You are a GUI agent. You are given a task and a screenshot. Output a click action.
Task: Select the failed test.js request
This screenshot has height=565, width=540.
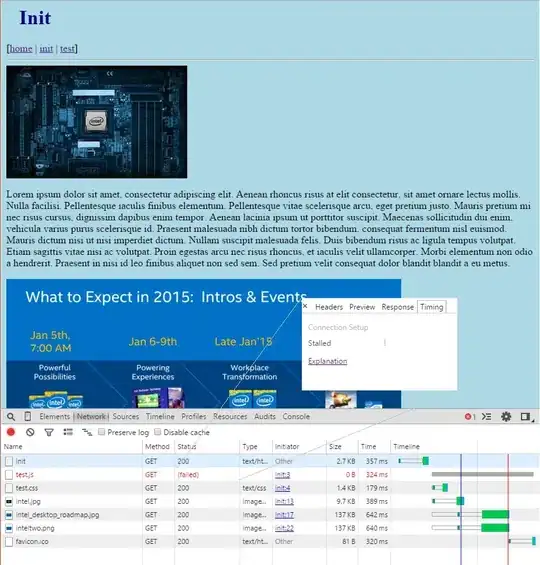(x=270, y=475)
